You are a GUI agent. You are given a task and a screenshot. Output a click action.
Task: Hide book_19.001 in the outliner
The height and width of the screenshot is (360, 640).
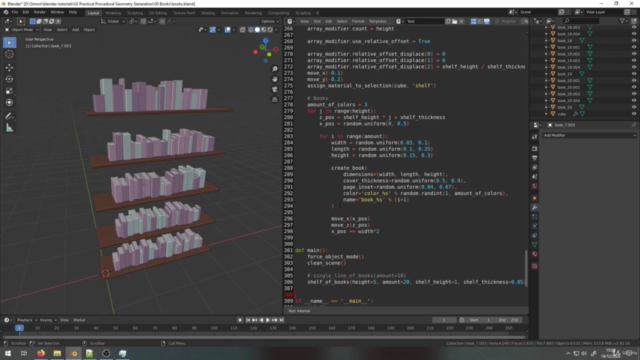click(x=634, y=47)
